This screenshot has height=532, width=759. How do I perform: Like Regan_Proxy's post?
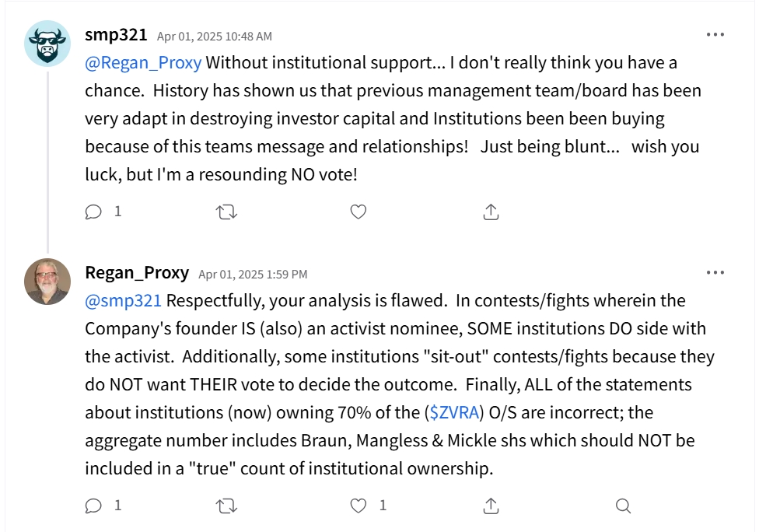coord(358,506)
